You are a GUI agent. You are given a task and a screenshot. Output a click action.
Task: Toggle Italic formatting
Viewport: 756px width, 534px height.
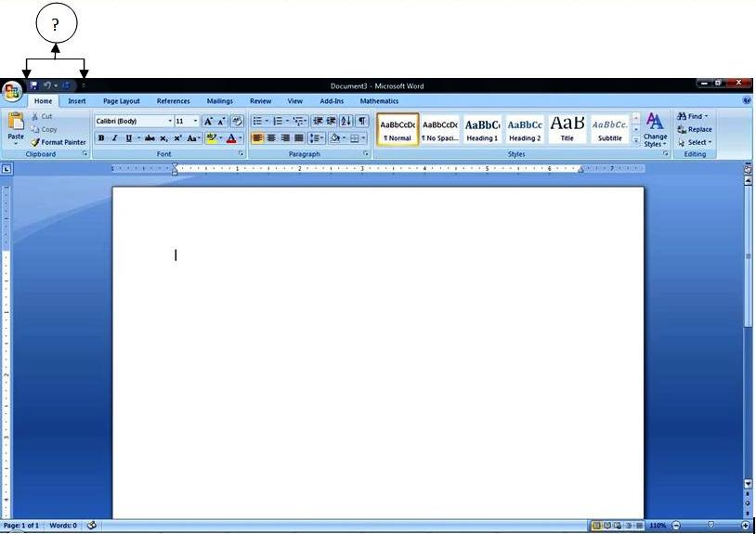tap(114, 138)
